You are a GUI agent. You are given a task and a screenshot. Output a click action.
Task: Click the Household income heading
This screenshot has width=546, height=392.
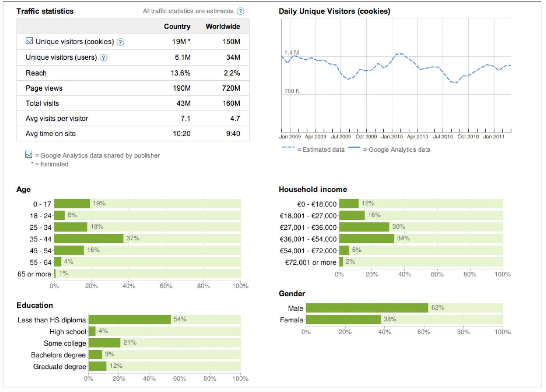tap(313, 189)
